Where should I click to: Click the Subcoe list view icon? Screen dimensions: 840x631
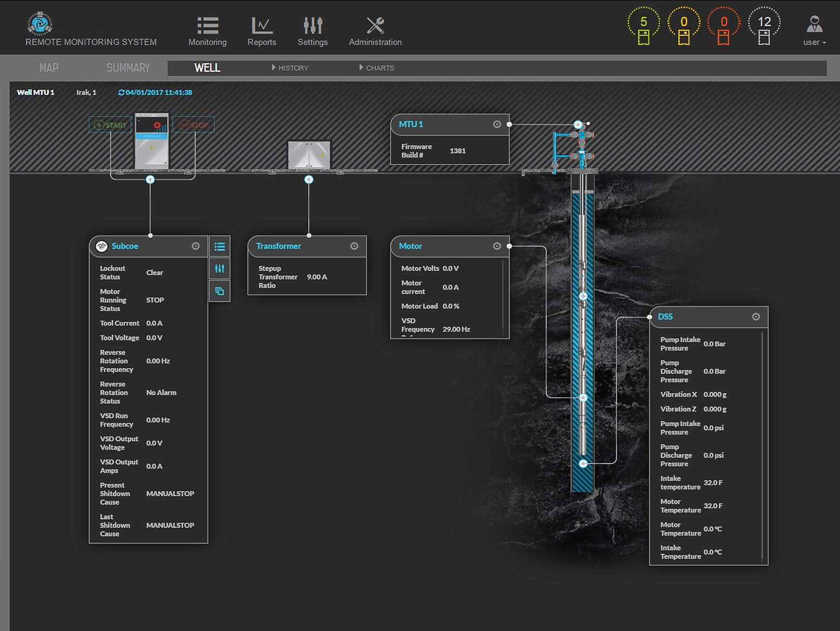coord(220,247)
